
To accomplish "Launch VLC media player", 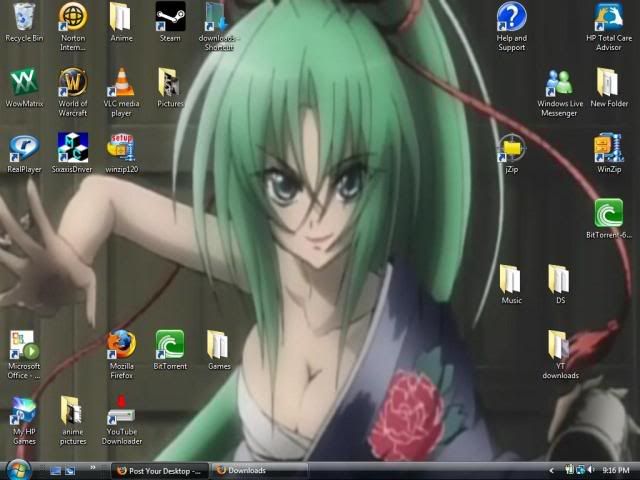I will tap(121, 83).
